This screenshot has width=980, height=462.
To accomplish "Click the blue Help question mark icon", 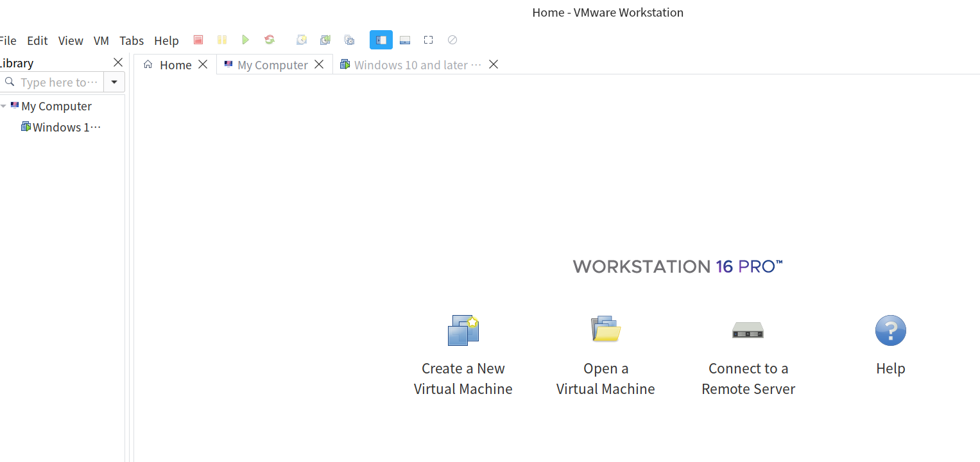I will click(x=891, y=330).
